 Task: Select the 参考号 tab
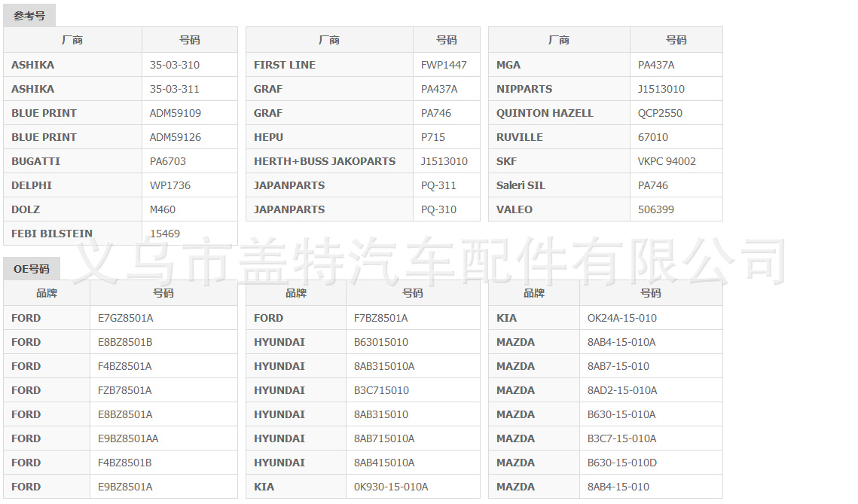[x=29, y=16]
